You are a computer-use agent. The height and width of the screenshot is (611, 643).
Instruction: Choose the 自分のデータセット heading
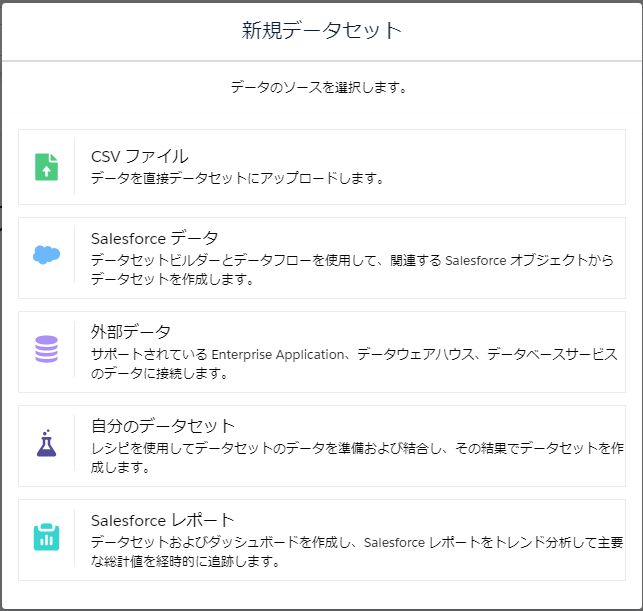(163, 426)
